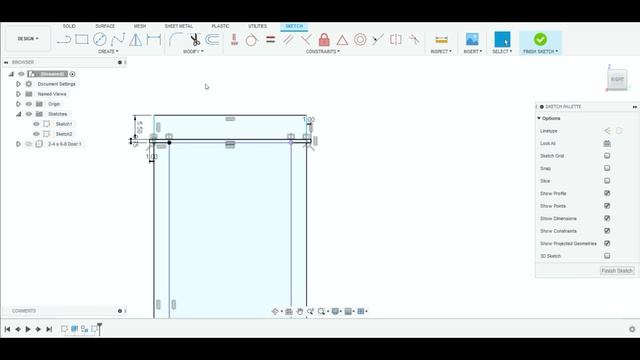Switch to the Utilities tab

pyautogui.click(x=257, y=26)
